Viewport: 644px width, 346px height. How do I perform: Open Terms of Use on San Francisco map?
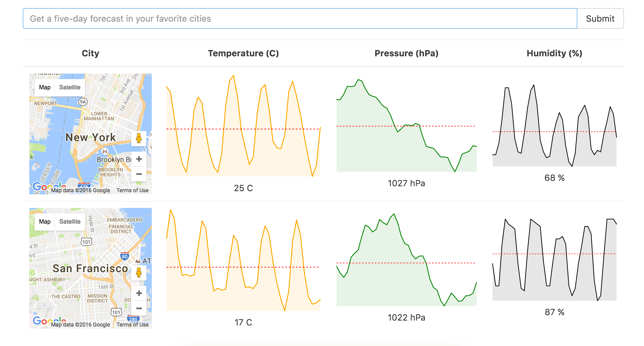(132, 325)
